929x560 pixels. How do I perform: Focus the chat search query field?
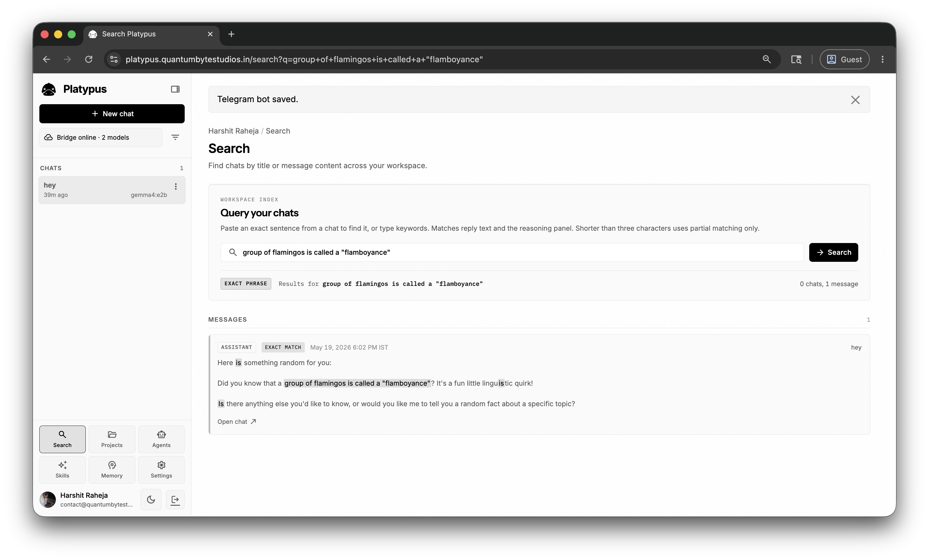point(512,252)
